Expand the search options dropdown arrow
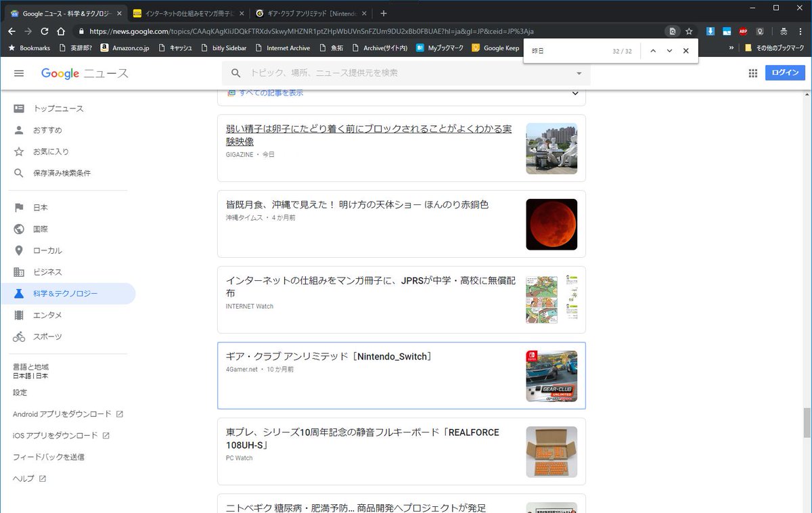Viewport: 812px width, 513px height. 579,73
